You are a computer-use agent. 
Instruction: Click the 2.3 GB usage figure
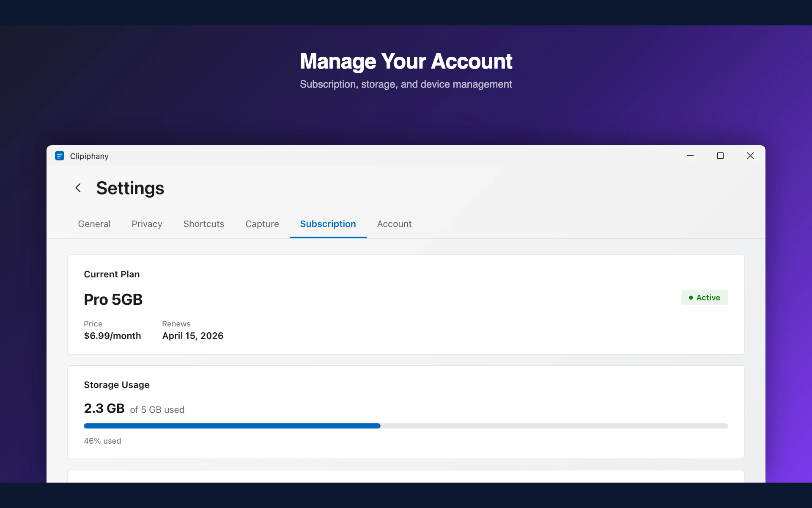click(x=104, y=409)
